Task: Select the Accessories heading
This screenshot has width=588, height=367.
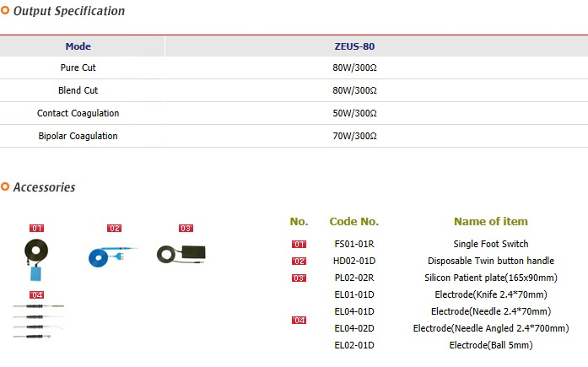Action: 44,187
